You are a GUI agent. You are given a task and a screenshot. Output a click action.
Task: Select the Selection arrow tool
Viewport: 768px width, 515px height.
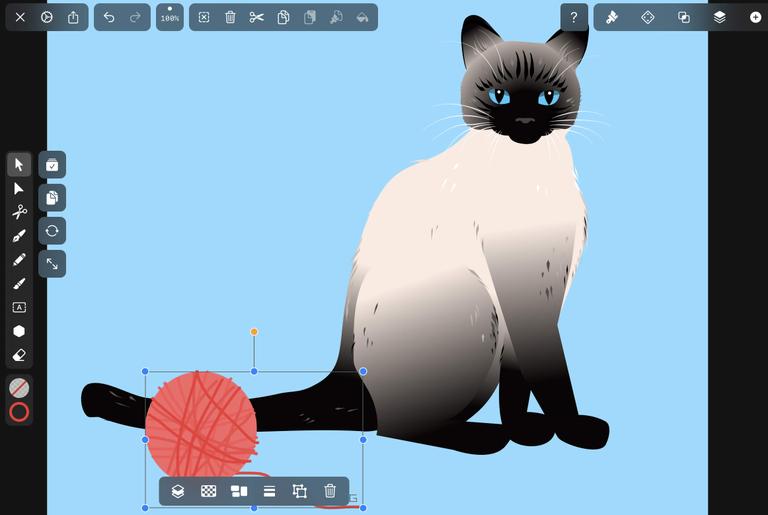point(19,165)
